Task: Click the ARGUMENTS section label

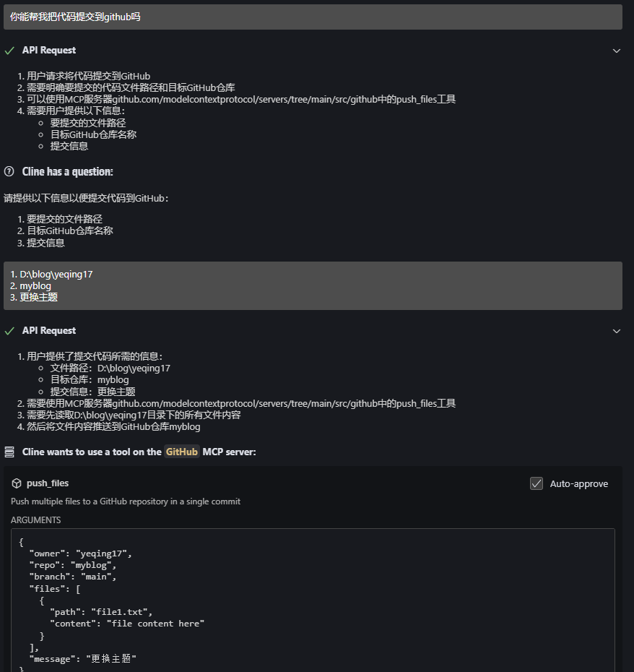Action: pyautogui.click(x=35, y=520)
